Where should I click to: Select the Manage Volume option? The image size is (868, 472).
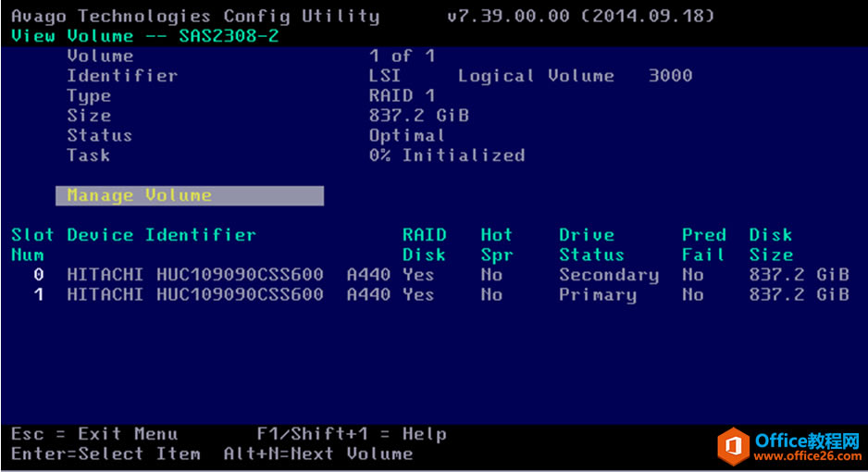click(x=190, y=195)
